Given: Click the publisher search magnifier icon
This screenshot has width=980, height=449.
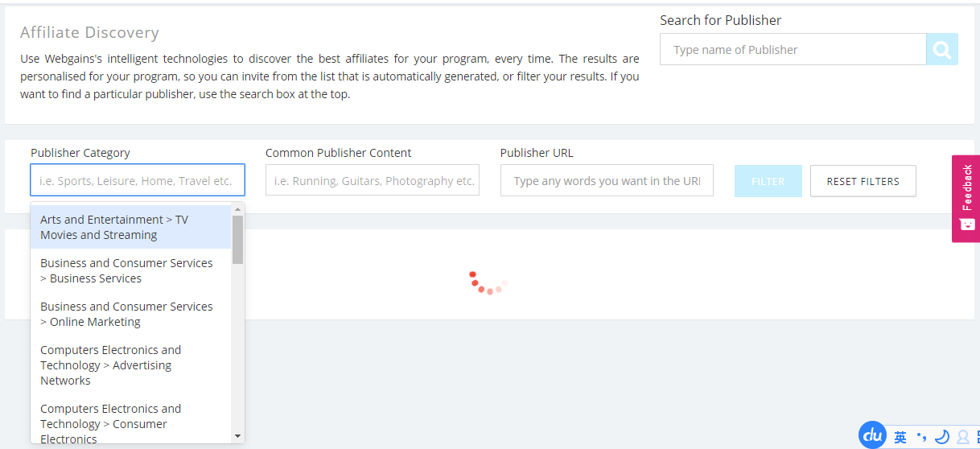Looking at the screenshot, I should click(942, 49).
